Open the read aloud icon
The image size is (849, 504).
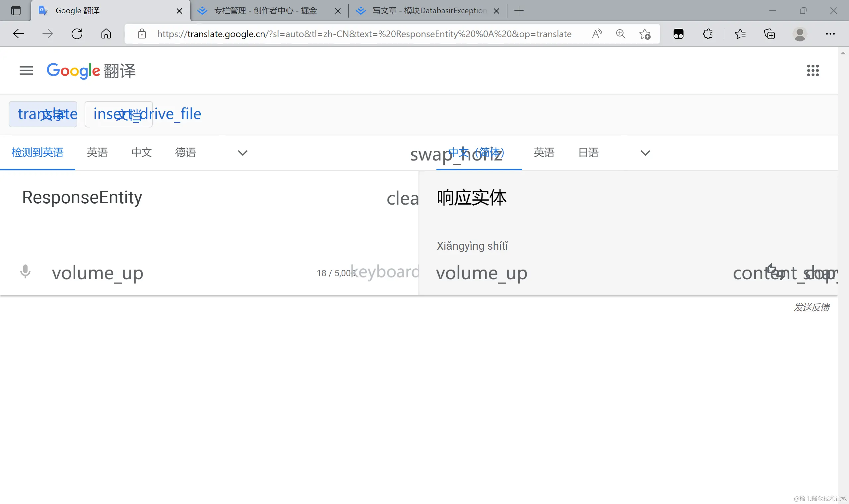[597, 33]
